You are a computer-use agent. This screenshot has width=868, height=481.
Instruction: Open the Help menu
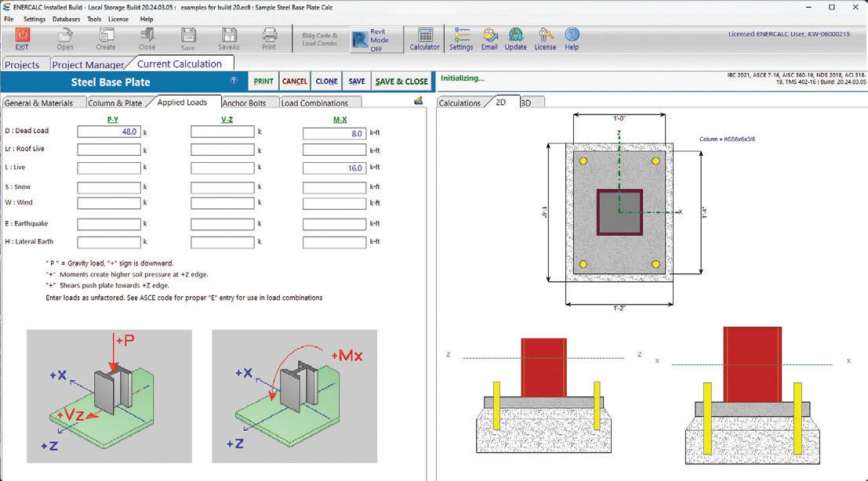coord(147,19)
